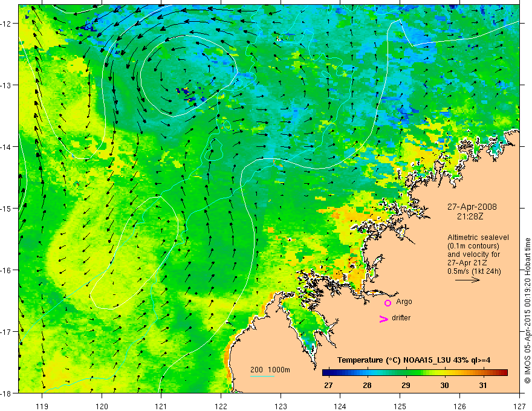Click latitude axis label -14

[x=6, y=147]
